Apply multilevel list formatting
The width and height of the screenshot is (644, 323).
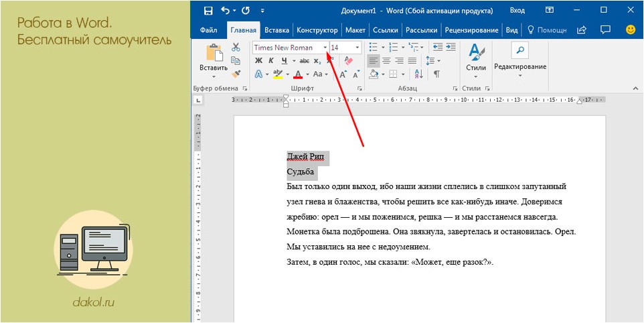(x=413, y=48)
